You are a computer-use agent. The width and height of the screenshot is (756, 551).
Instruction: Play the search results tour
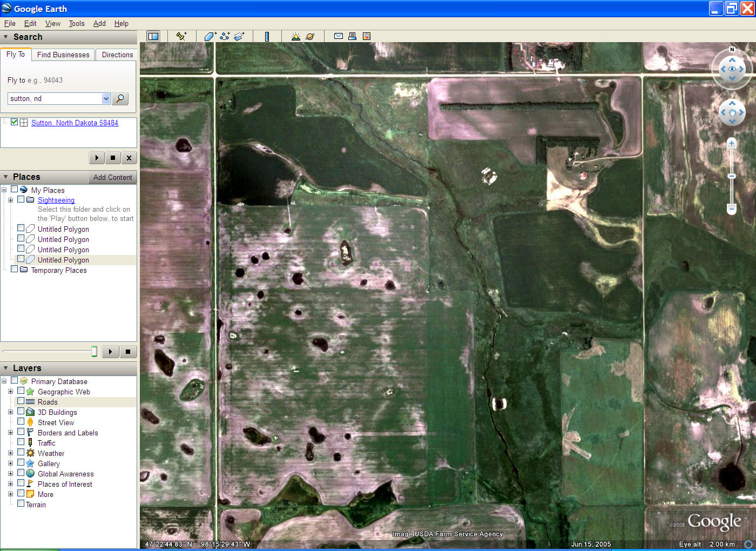[x=97, y=158]
